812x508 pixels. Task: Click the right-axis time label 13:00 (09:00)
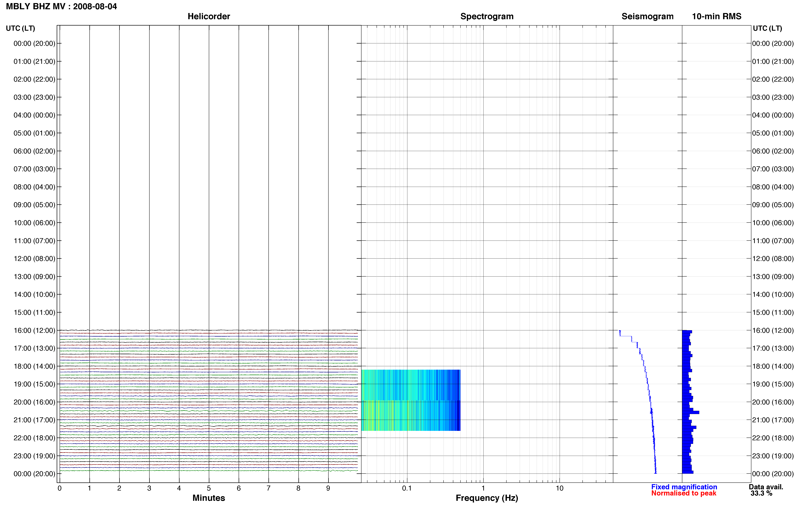773,277
